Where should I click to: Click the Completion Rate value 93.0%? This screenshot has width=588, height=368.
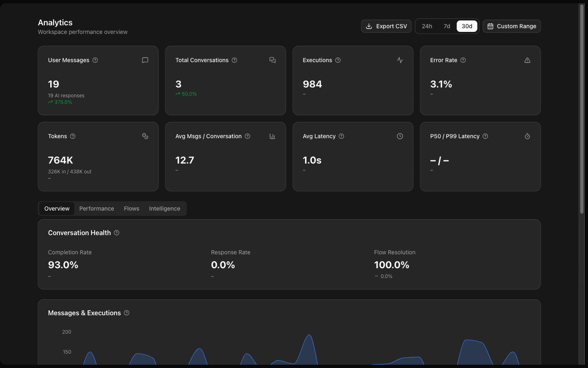coord(63,265)
